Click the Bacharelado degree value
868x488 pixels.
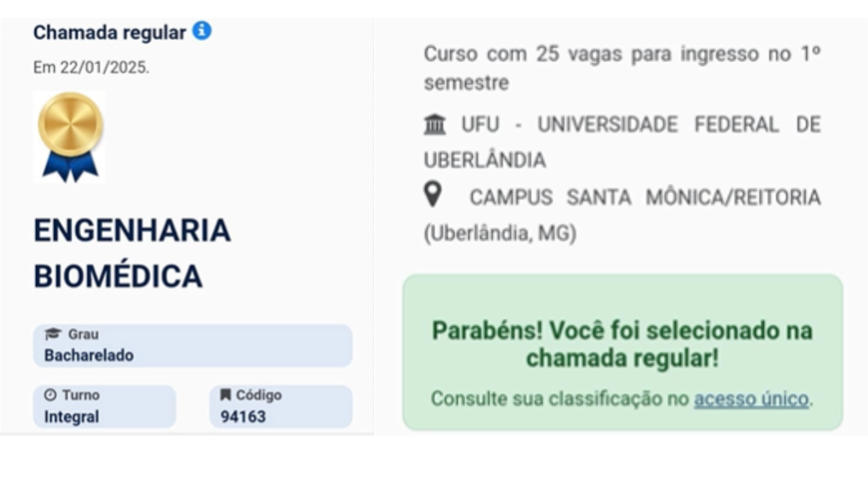tap(89, 356)
